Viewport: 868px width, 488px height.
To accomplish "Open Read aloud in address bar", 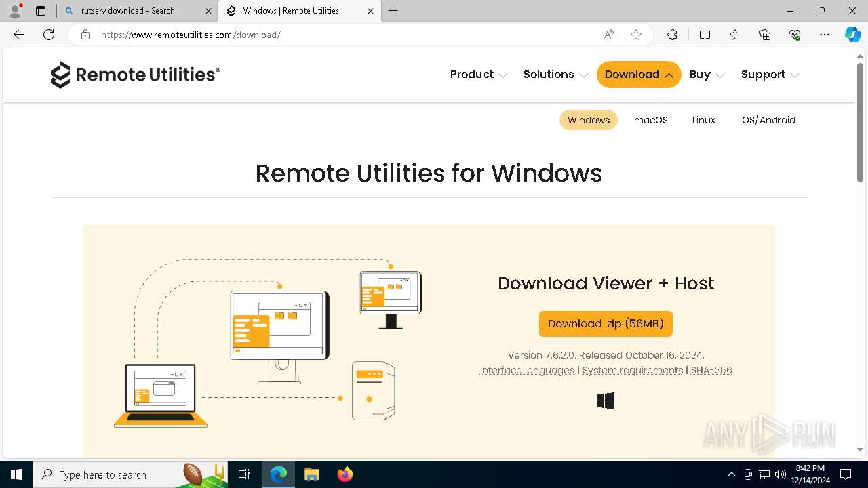I will point(609,35).
